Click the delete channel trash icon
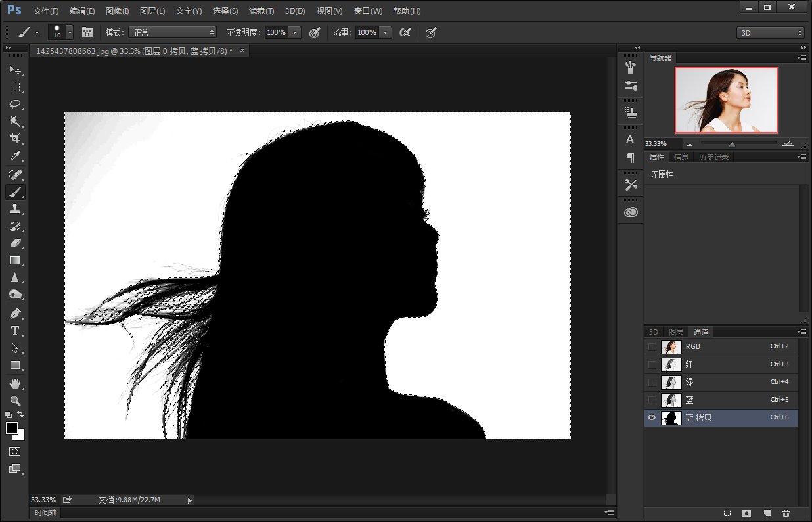This screenshot has height=522, width=812. tap(786, 513)
